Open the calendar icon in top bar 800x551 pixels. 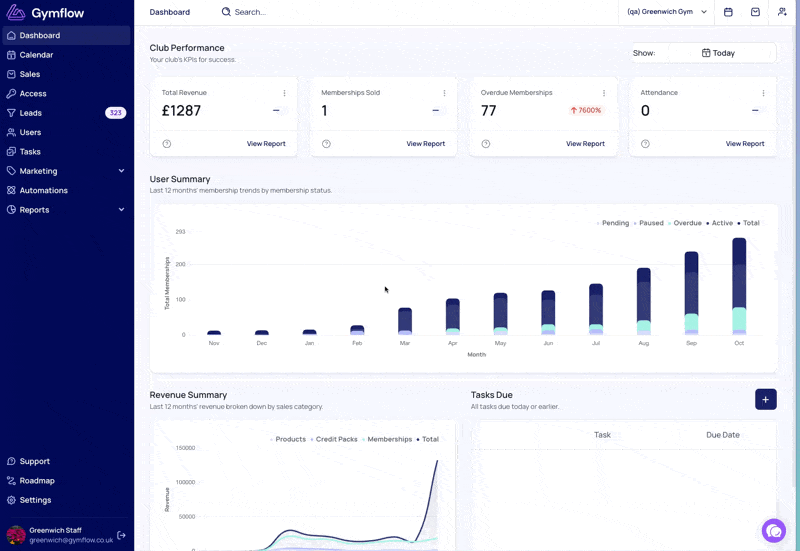click(x=728, y=12)
